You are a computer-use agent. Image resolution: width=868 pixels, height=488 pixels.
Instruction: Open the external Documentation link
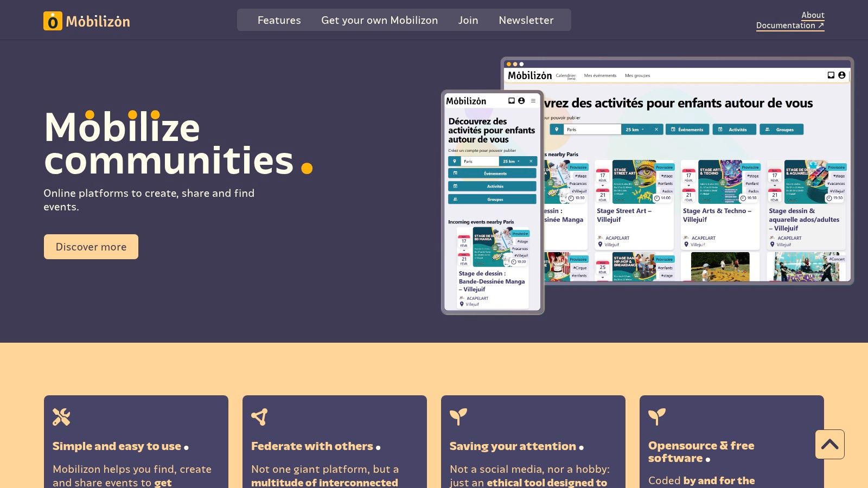pyautogui.click(x=790, y=25)
